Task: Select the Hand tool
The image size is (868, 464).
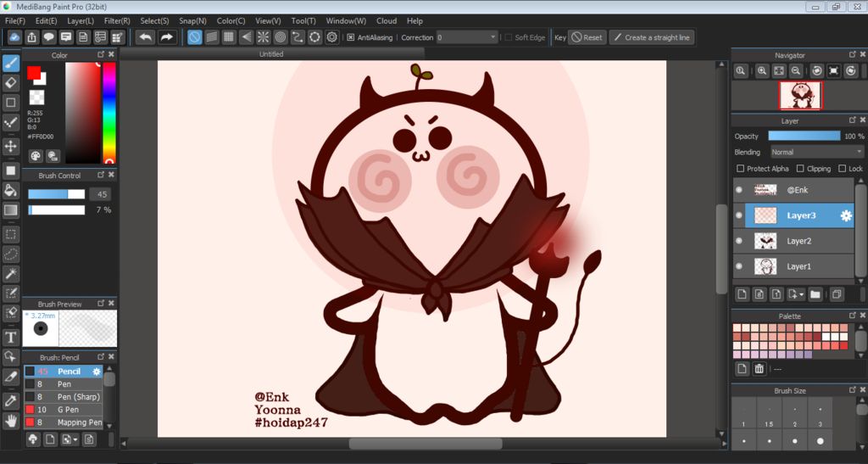Action: pyautogui.click(x=10, y=422)
